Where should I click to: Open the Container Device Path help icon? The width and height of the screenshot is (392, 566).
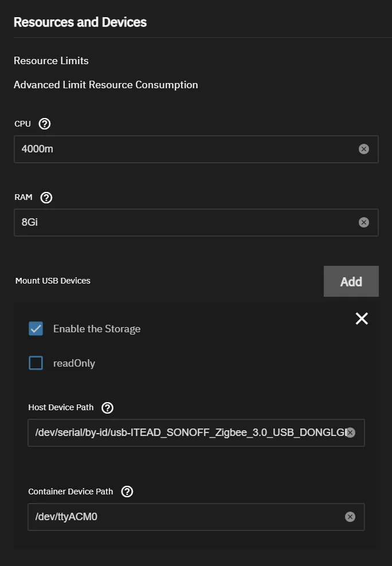[x=126, y=491]
